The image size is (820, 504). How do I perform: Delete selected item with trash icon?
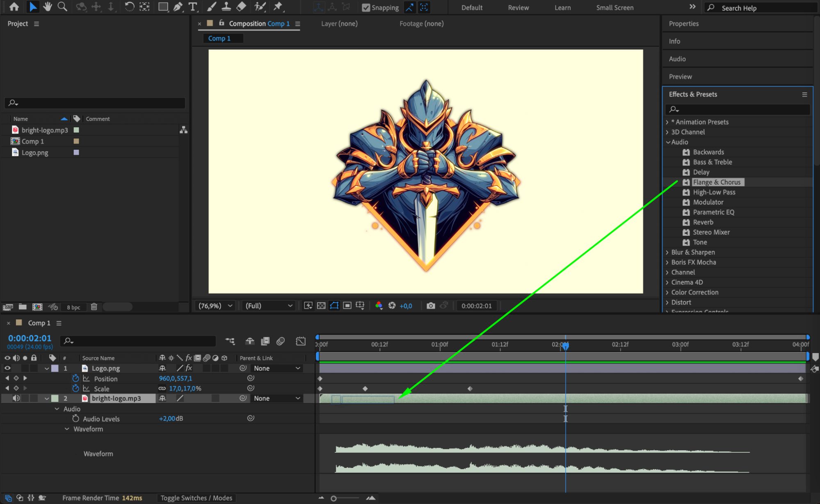94,307
